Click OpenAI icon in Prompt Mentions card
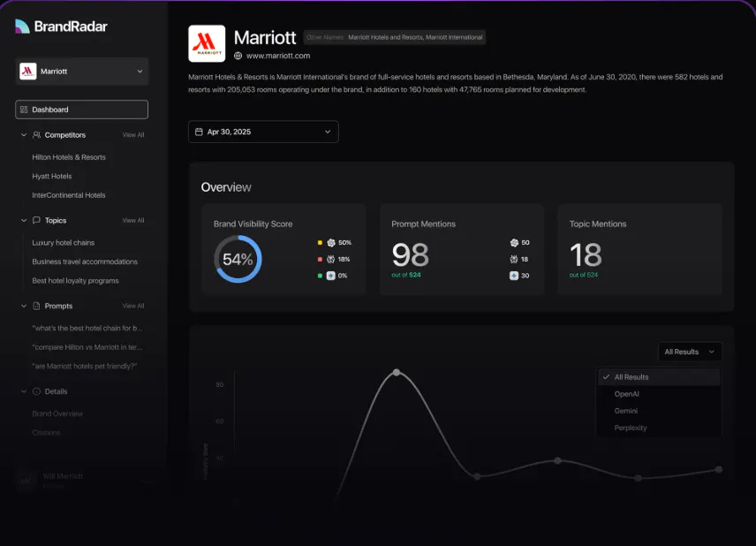This screenshot has height=546, width=756. pyautogui.click(x=514, y=243)
